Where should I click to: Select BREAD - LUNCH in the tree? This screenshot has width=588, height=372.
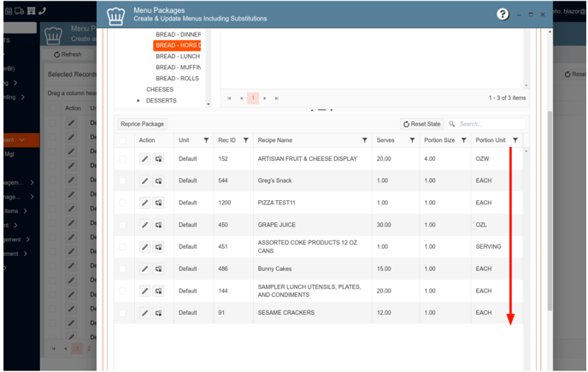pos(178,56)
